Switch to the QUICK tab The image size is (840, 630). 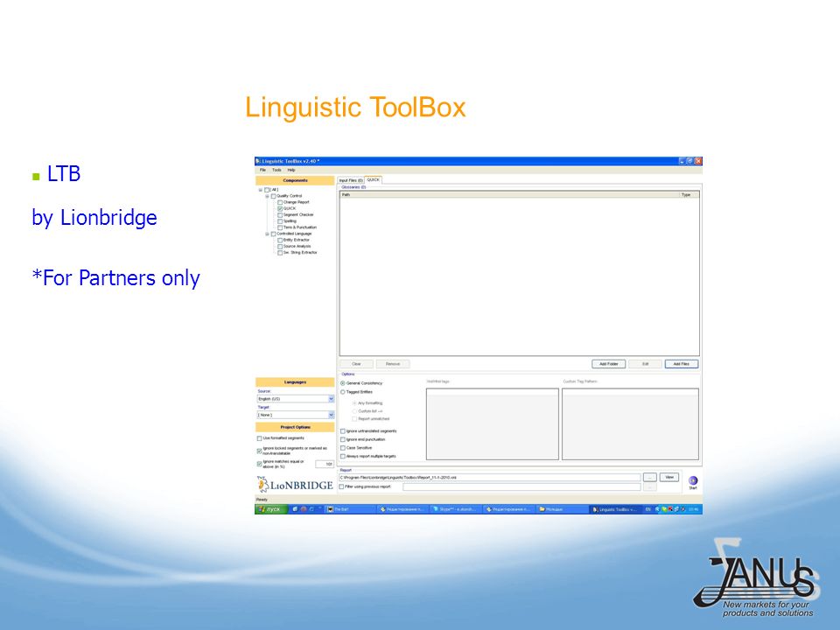374,180
